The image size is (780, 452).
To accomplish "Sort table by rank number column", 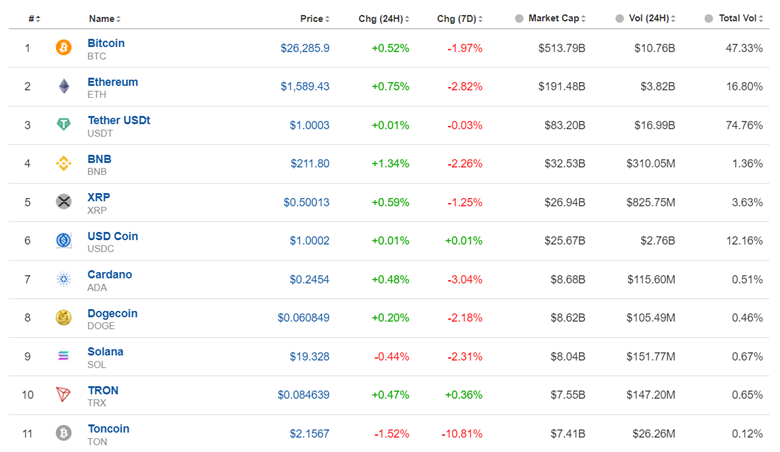I will (x=34, y=19).
